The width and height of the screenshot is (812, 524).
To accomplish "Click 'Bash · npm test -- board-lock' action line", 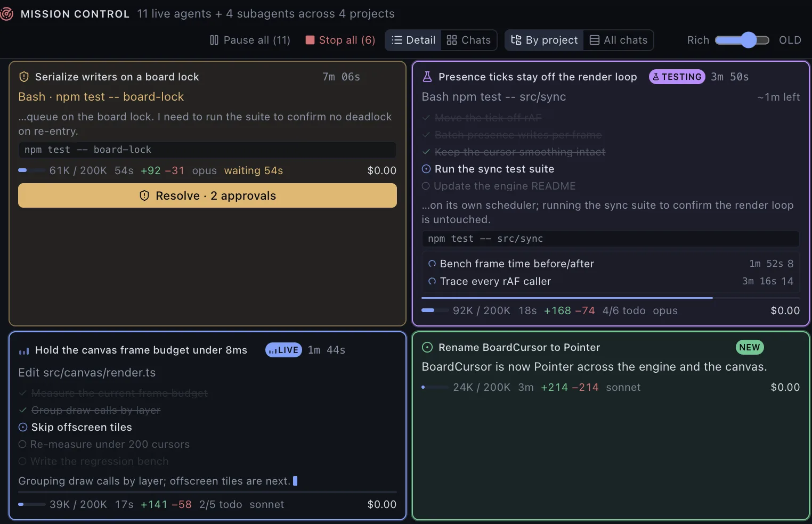I will click(x=101, y=96).
